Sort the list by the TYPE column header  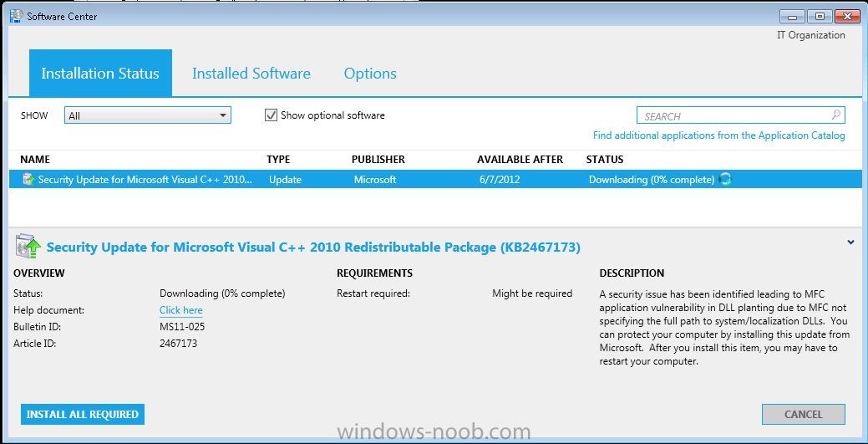[x=278, y=160]
